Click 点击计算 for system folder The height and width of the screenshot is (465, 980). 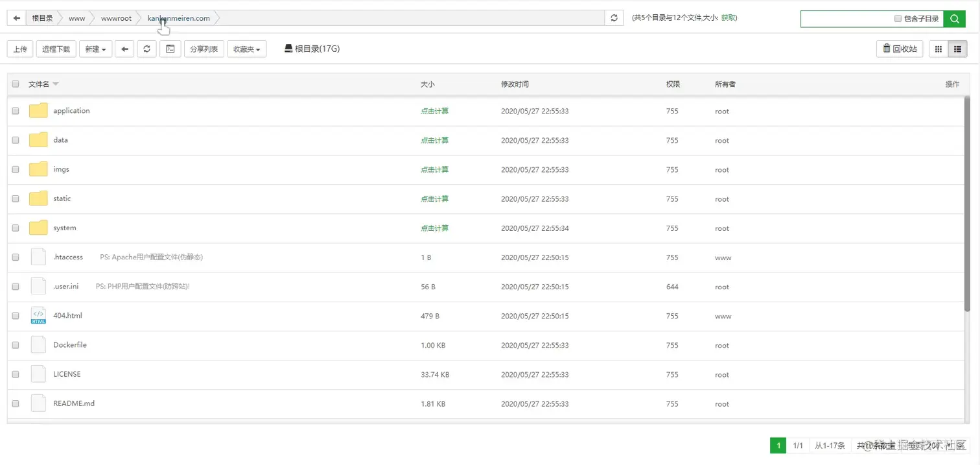point(434,228)
